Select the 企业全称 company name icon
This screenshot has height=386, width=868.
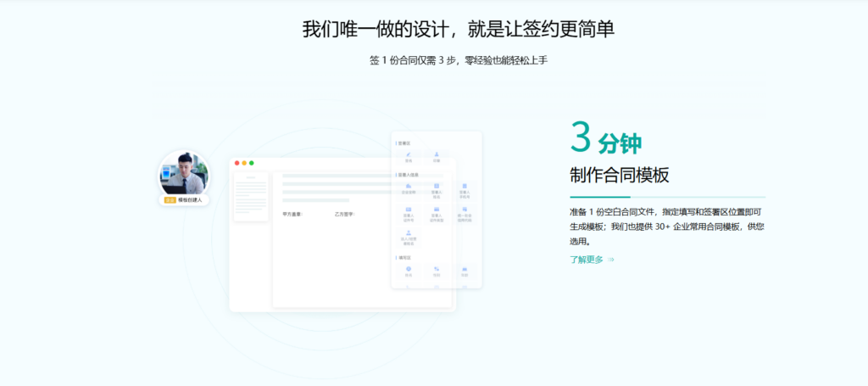[409, 186]
